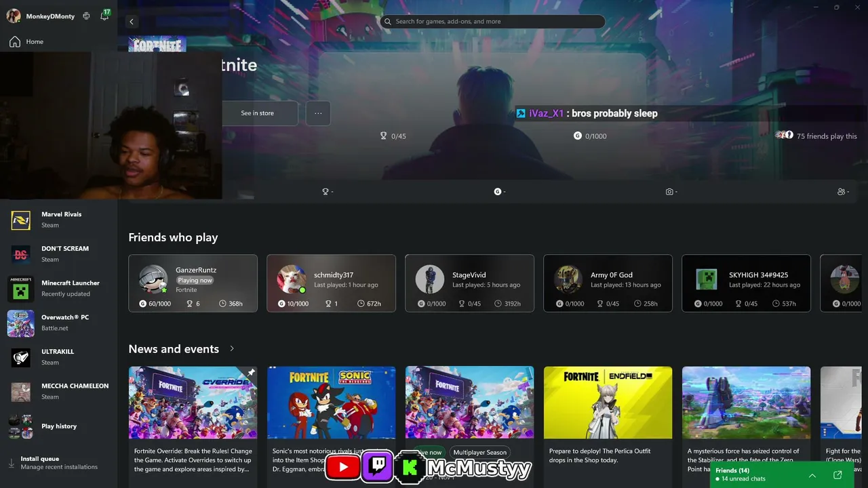868x488 pixels.
Task: Click the pin icon on the Override card
Action: (x=250, y=373)
